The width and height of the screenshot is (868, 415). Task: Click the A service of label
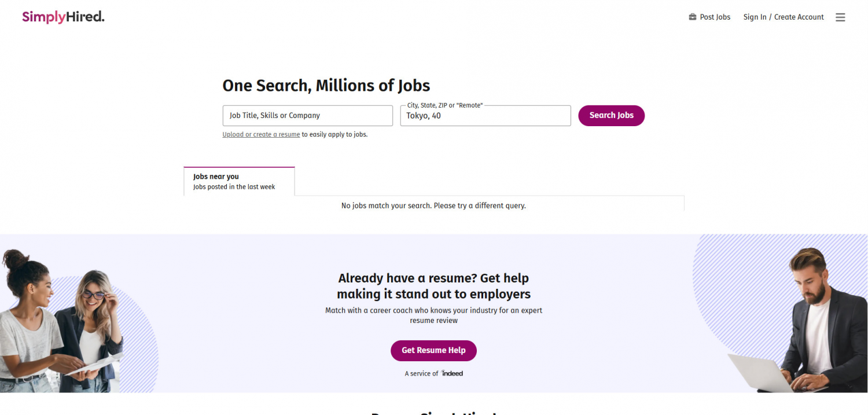[421, 374]
